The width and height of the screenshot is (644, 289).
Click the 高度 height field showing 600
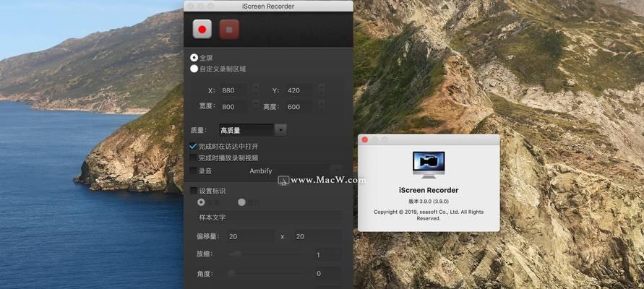click(300, 107)
